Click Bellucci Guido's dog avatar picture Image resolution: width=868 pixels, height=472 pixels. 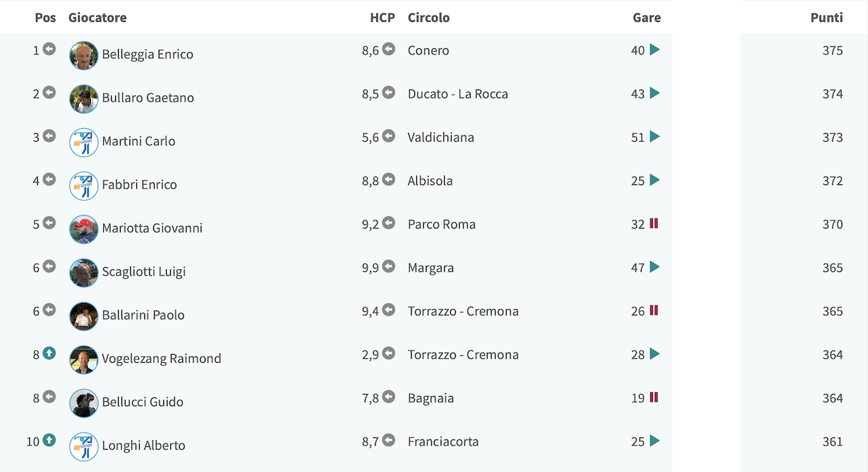(x=84, y=403)
